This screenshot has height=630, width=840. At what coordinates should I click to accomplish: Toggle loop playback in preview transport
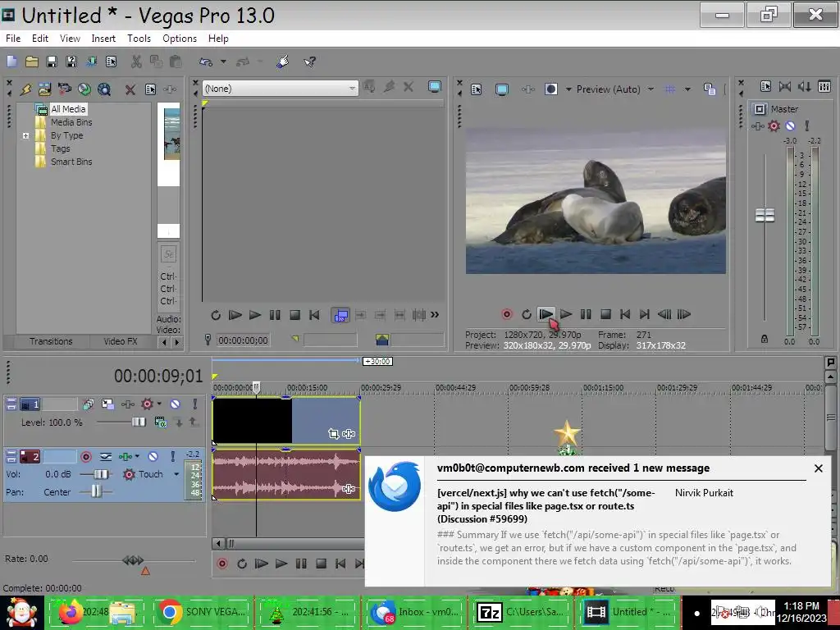coord(526,314)
